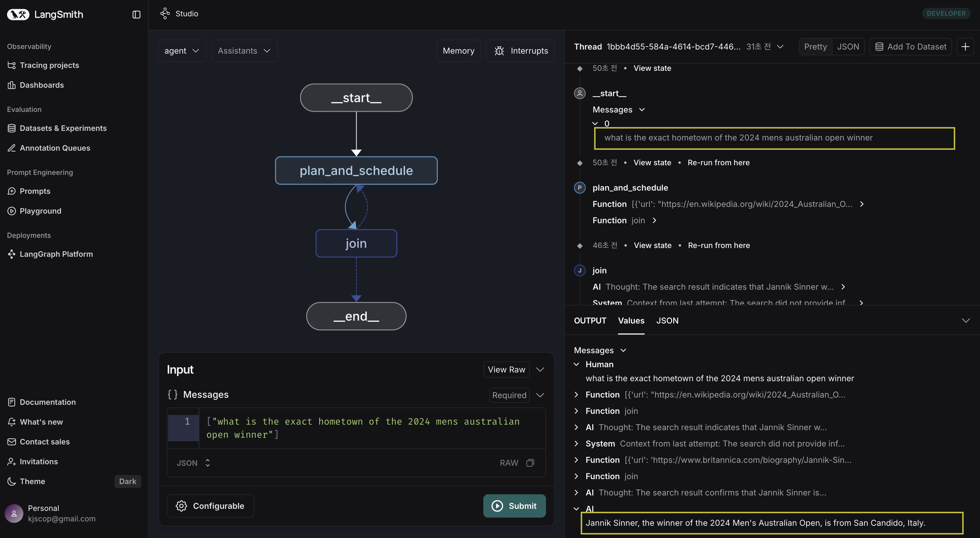Screen dimensions: 980x538
Task: Click the Interrupts bug button
Action: point(520,51)
